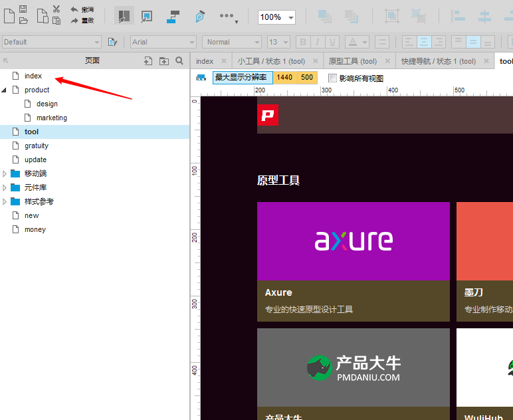513x420 pixels.
Task: Select 最大显示分辨率 adaptive view
Action: point(243,78)
